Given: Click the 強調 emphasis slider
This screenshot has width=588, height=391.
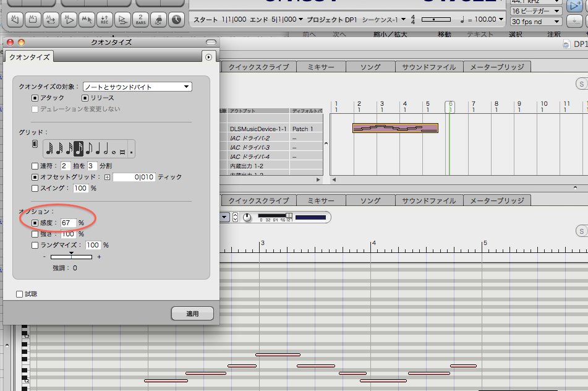Looking at the screenshot, I should coord(71,257).
